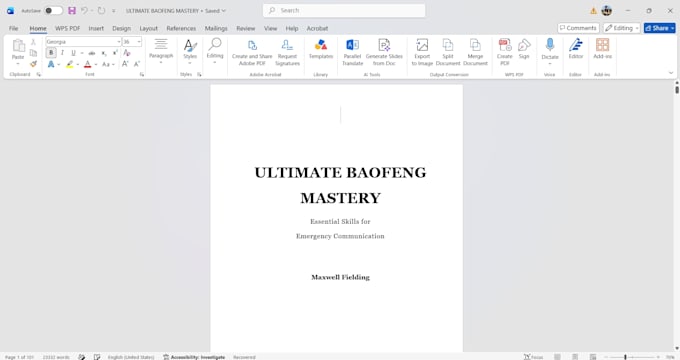Toggle the AutoSave switch
The height and width of the screenshot is (360, 680).
click(x=54, y=10)
